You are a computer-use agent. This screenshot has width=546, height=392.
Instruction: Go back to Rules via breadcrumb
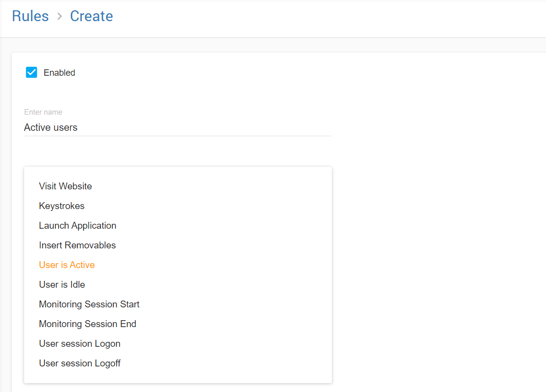[30, 16]
